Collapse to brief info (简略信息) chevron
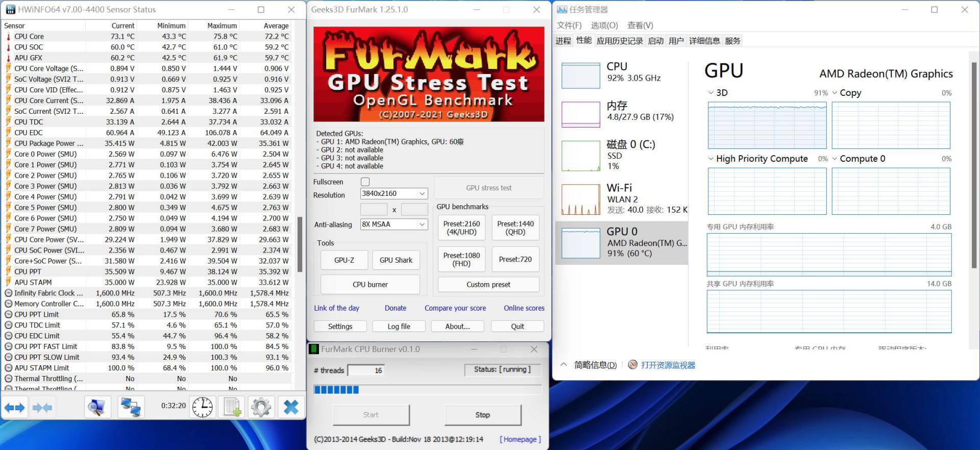Screen dimensions: 980x450 [563, 365]
